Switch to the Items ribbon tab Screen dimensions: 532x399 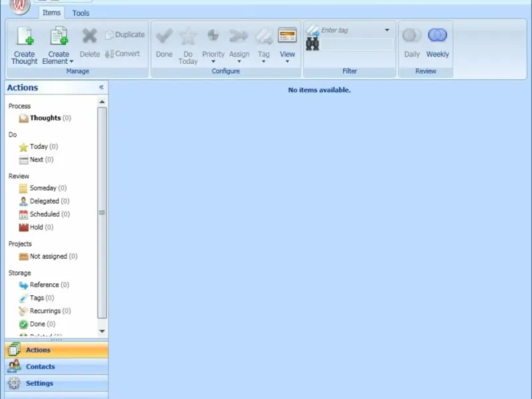click(x=51, y=13)
